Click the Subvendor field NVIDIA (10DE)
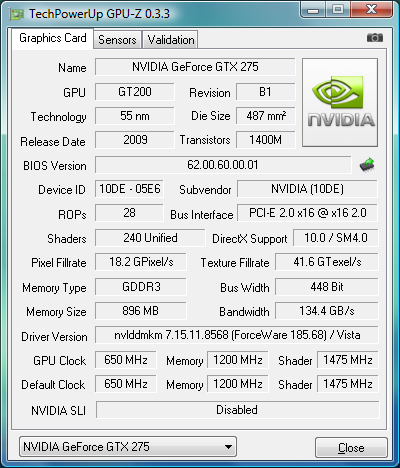This screenshot has width=400, height=468. tap(307, 189)
